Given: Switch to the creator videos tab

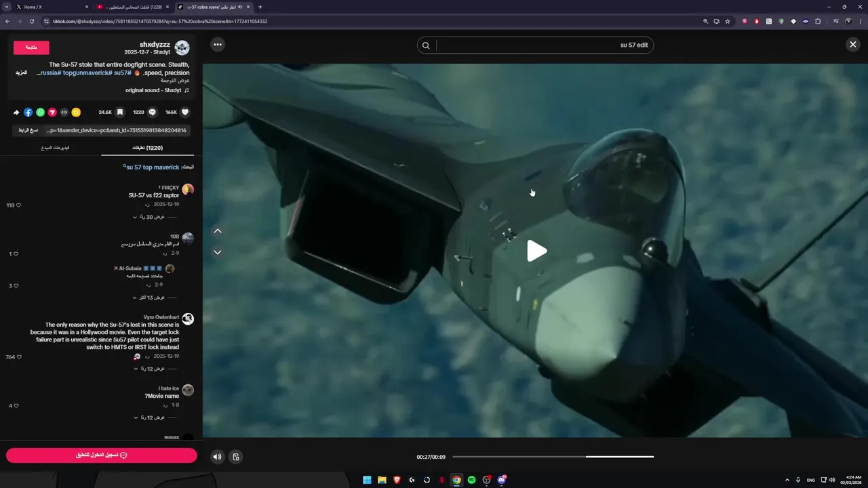Looking at the screenshot, I should tap(55, 148).
